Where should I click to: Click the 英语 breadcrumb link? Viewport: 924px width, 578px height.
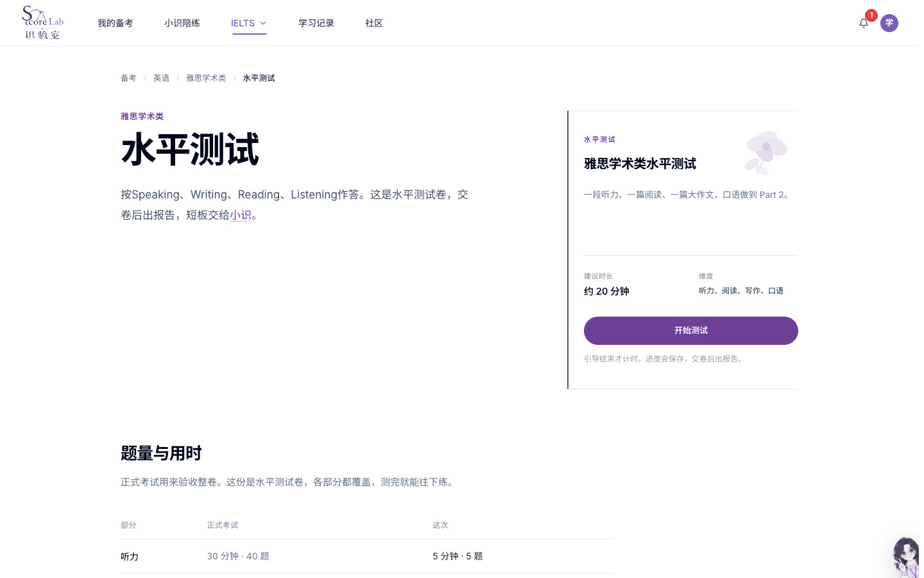tap(161, 78)
